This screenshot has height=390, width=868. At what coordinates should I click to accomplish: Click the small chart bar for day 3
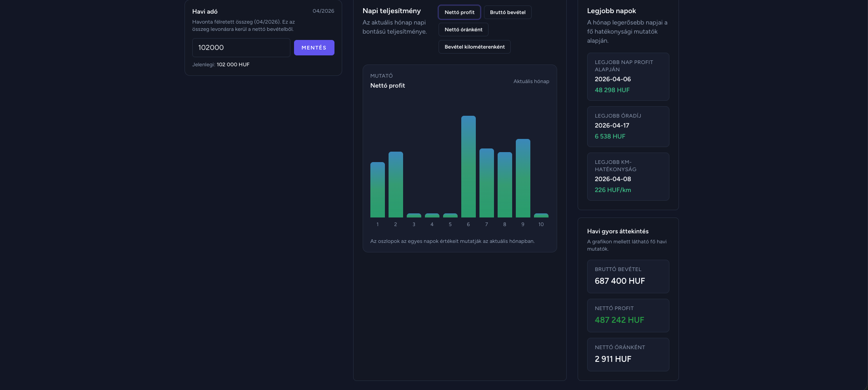pyautogui.click(x=414, y=215)
